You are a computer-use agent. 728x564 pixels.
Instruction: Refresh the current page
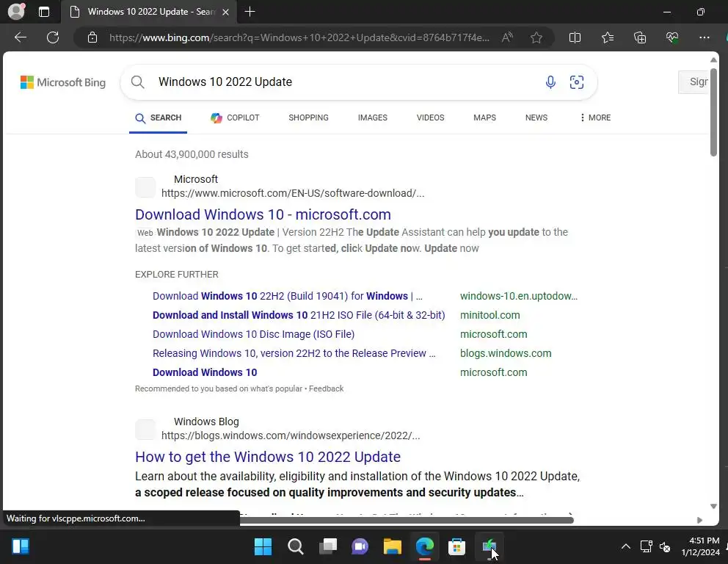(53, 37)
